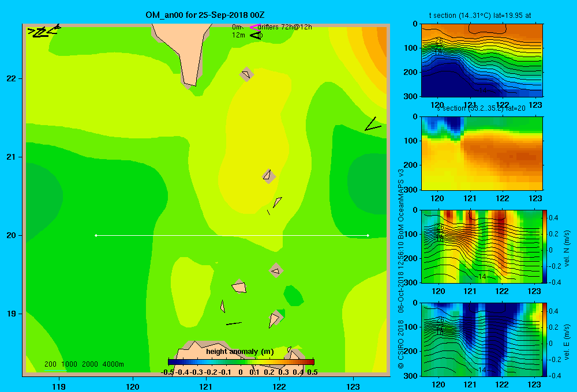The height and width of the screenshot is (392, 577).
Task: Click the 0.5 tick on height anomaly scale
Action: point(312,372)
